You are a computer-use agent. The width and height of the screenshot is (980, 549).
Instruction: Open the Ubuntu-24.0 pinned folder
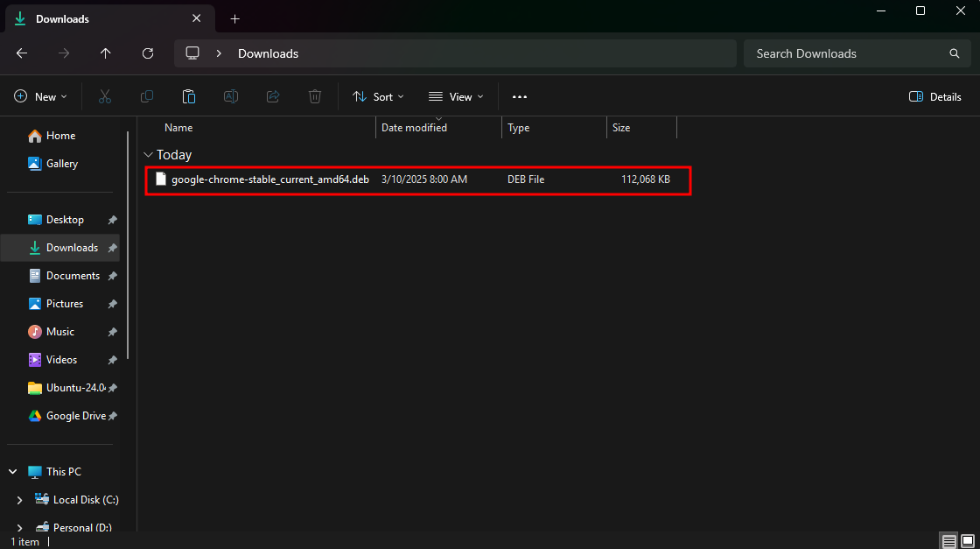click(66, 388)
